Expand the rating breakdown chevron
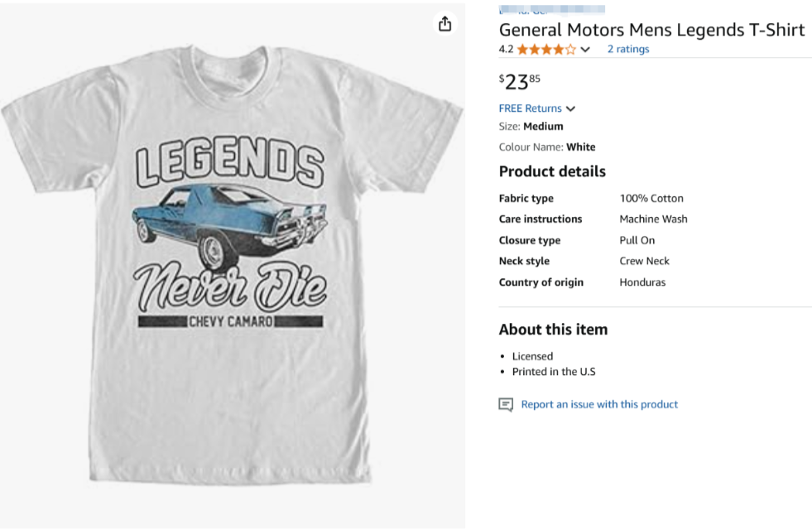Viewport: 812px width, 530px height. 586,50
